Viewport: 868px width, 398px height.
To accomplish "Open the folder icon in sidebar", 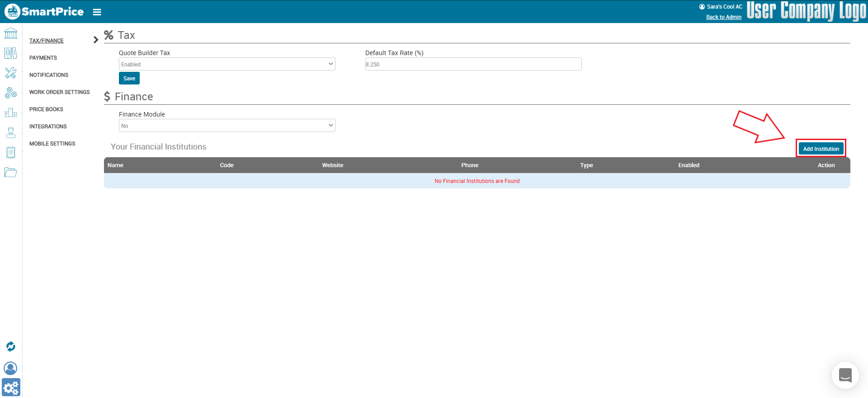I will click(11, 172).
